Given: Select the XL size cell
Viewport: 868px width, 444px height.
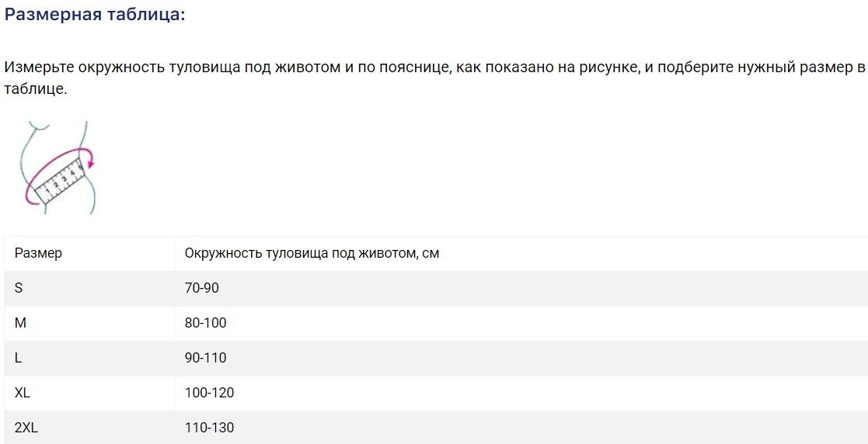Looking at the screenshot, I should click(23, 393).
